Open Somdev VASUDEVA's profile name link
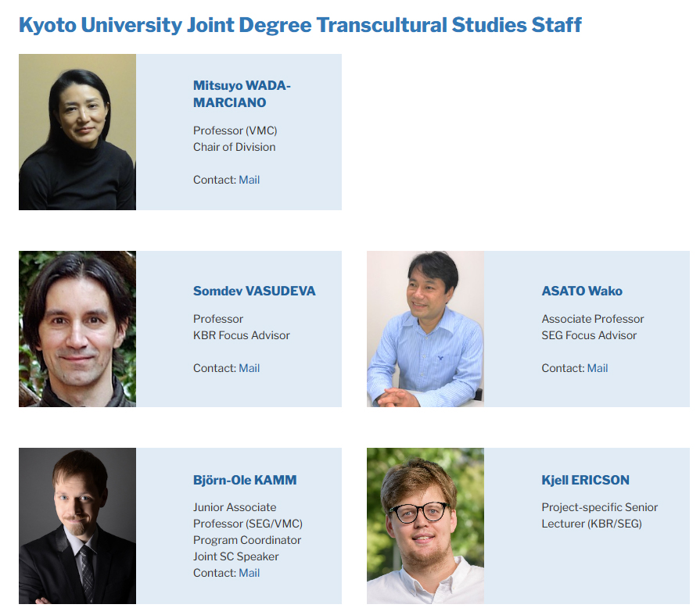The width and height of the screenshot is (700, 608). [x=254, y=291]
